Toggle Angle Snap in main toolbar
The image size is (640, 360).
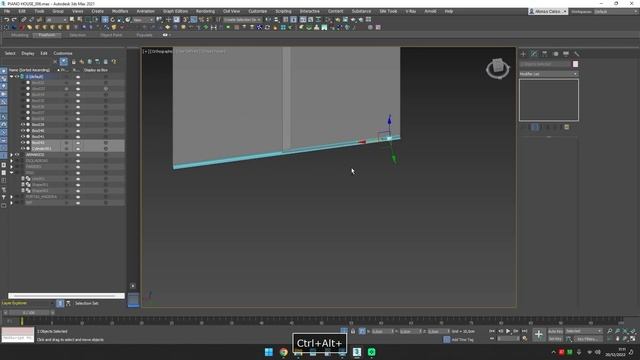[x=193, y=20]
